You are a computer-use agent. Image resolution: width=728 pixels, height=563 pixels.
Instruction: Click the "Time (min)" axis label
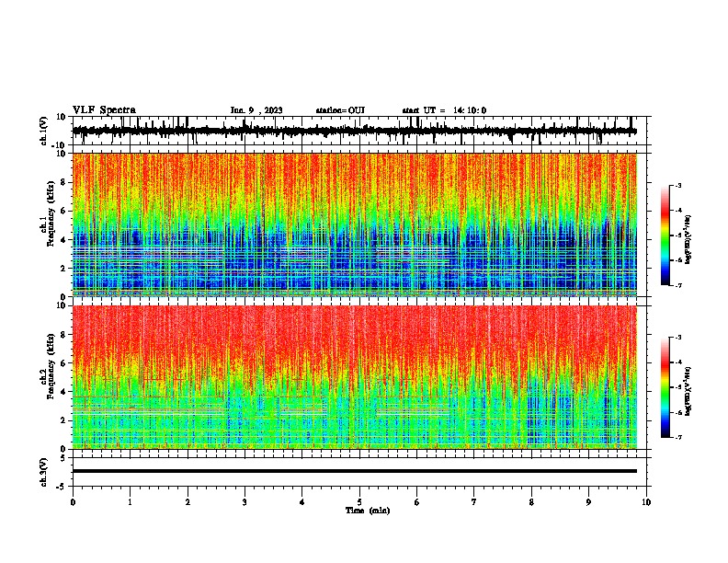click(x=368, y=511)
